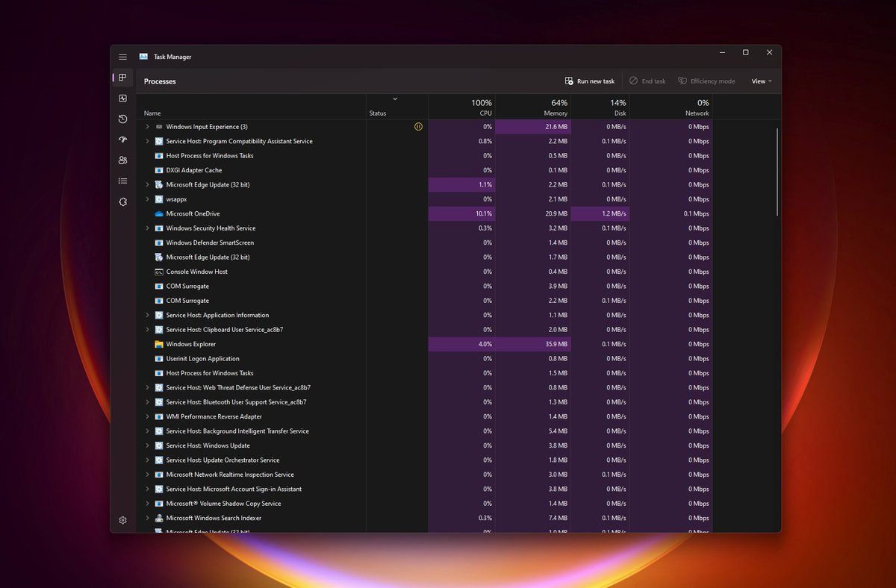This screenshot has width=896, height=588.
Task: Click the Microsoft Volume Shadow Copy Service icon
Action: 159,504
